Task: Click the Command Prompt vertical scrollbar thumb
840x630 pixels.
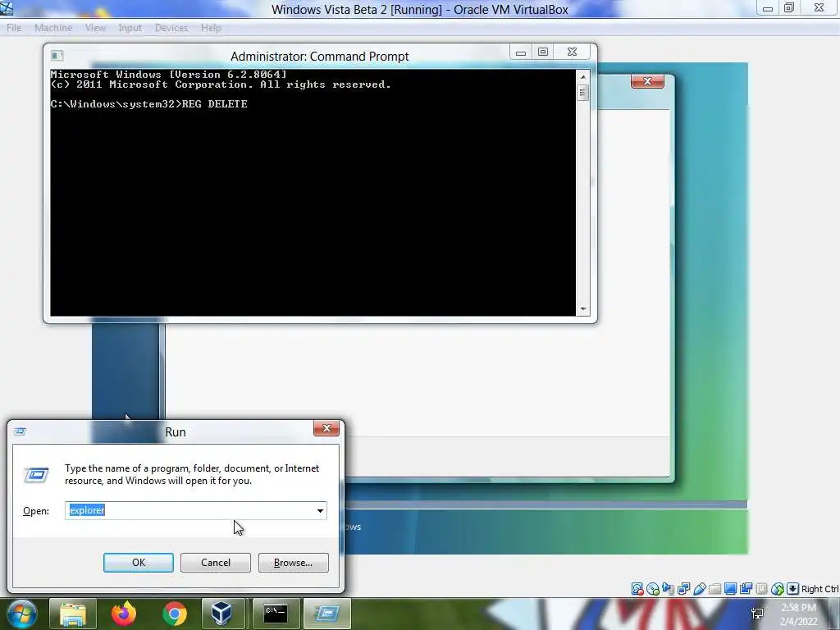Action: 583,93
